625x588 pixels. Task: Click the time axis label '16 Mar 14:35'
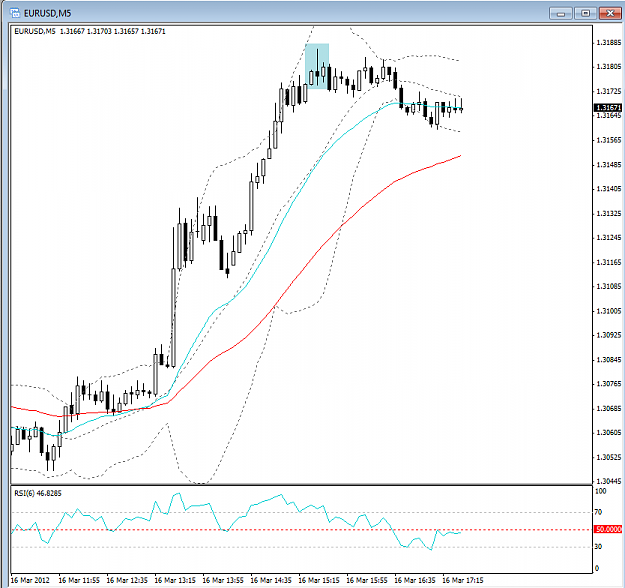click(271, 580)
